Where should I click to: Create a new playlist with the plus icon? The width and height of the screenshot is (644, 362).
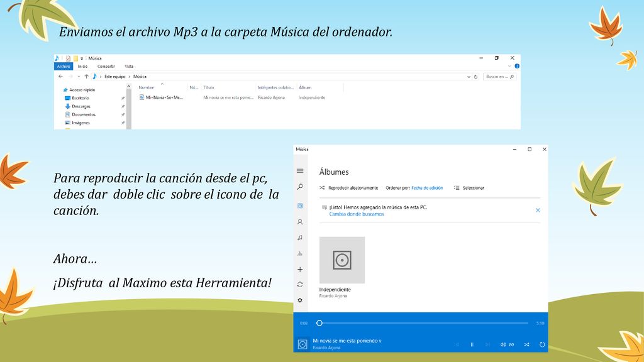coord(300,270)
